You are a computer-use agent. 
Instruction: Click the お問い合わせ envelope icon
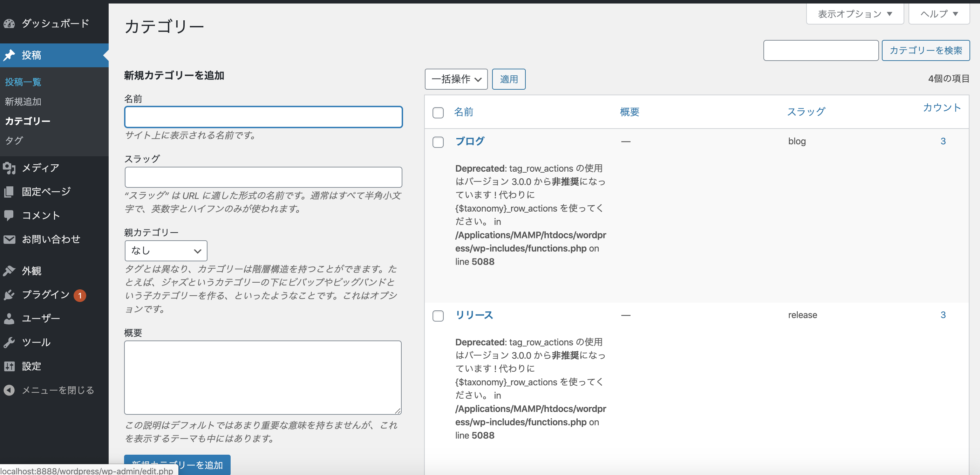tap(9, 239)
